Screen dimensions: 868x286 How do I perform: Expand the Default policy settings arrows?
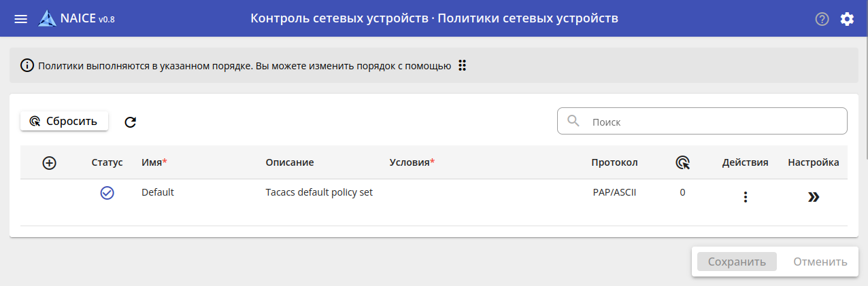pos(814,197)
